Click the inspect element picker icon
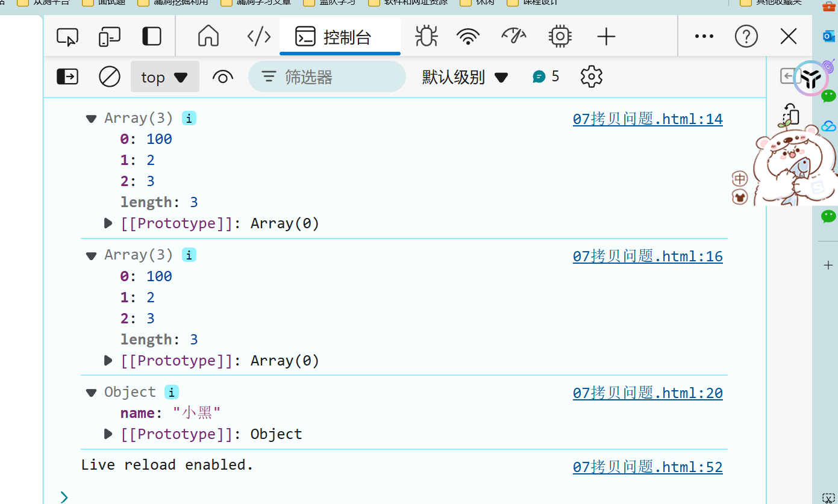This screenshot has height=504, width=838. click(x=67, y=37)
